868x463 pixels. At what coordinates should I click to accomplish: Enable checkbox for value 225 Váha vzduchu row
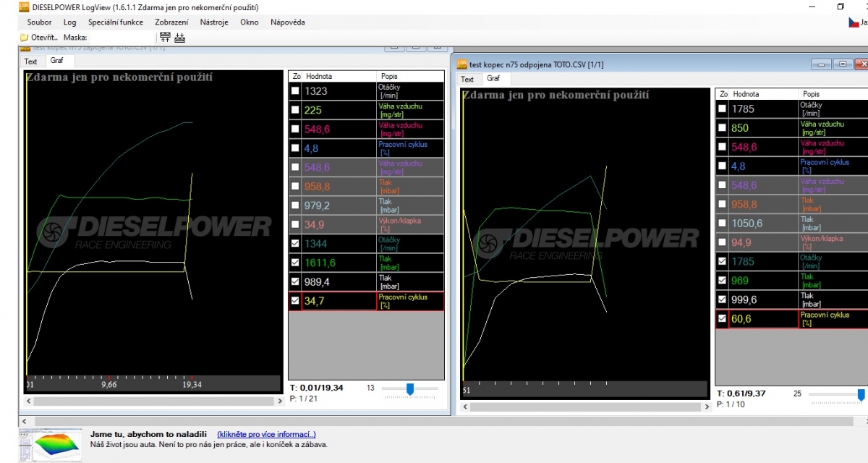pos(294,110)
